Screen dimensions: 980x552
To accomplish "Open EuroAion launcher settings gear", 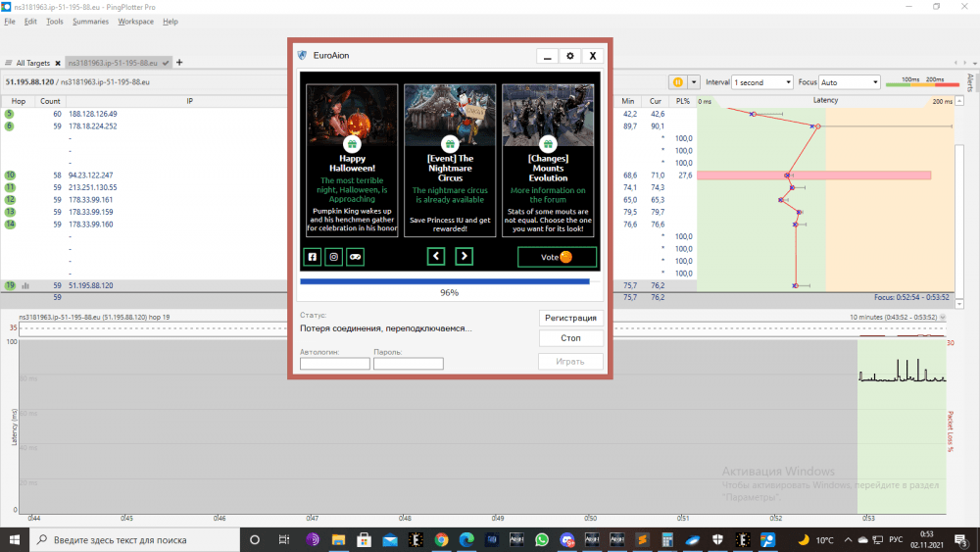I will pos(570,56).
